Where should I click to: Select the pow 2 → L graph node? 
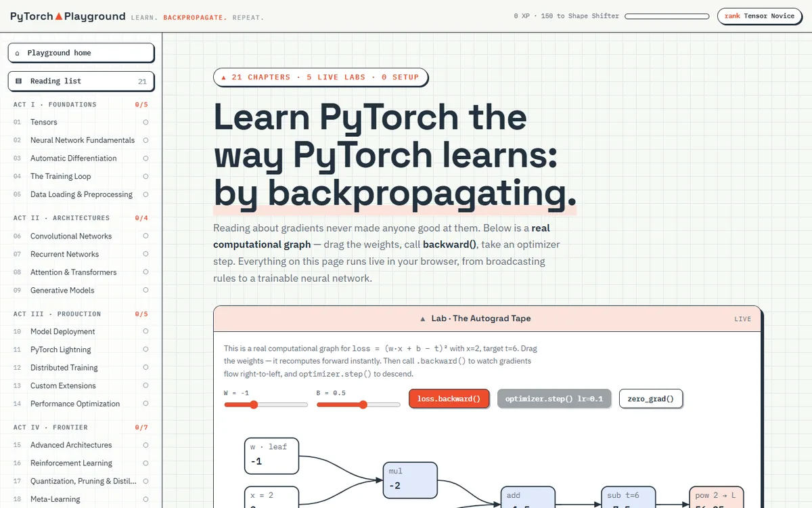(x=717, y=497)
